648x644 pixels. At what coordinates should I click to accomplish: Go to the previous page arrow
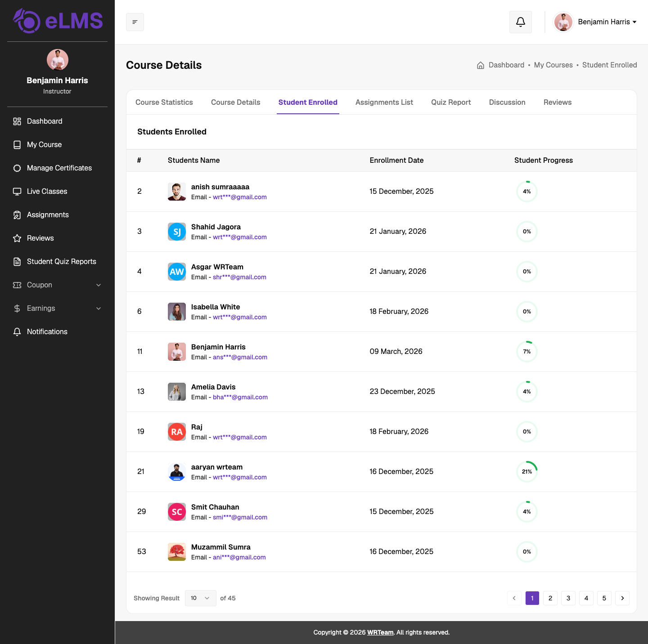514,598
